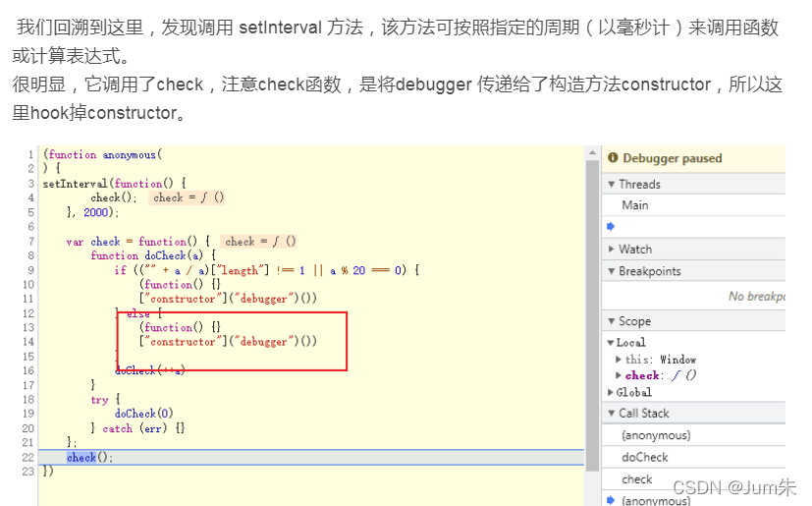Select the doCheck call stack frame
The image size is (812, 506).
tap(645, 457)
